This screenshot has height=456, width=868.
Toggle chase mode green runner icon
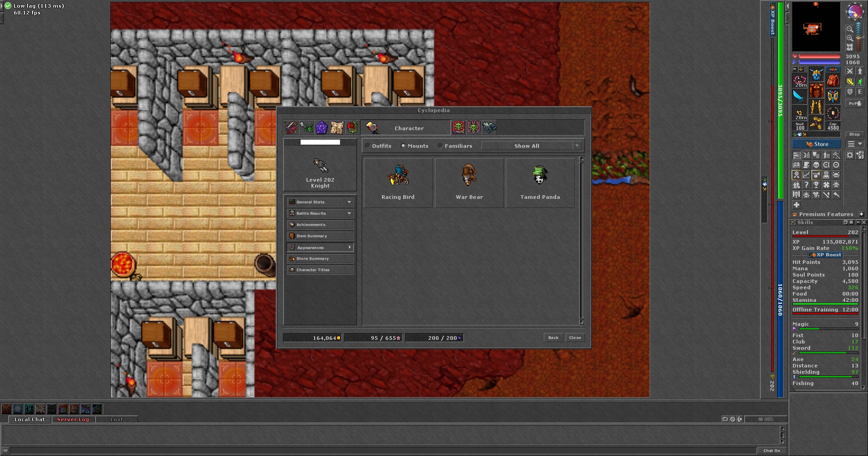click(x=860, y=82)
